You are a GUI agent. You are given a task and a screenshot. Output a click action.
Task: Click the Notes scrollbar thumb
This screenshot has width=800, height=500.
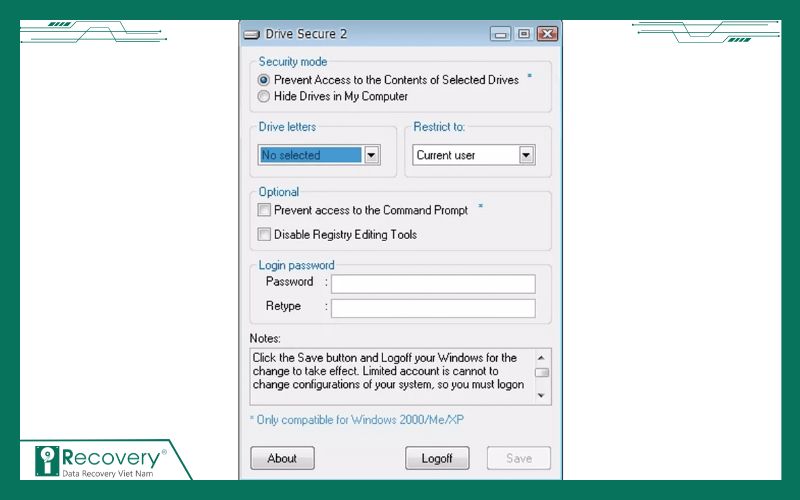[542, 373]
